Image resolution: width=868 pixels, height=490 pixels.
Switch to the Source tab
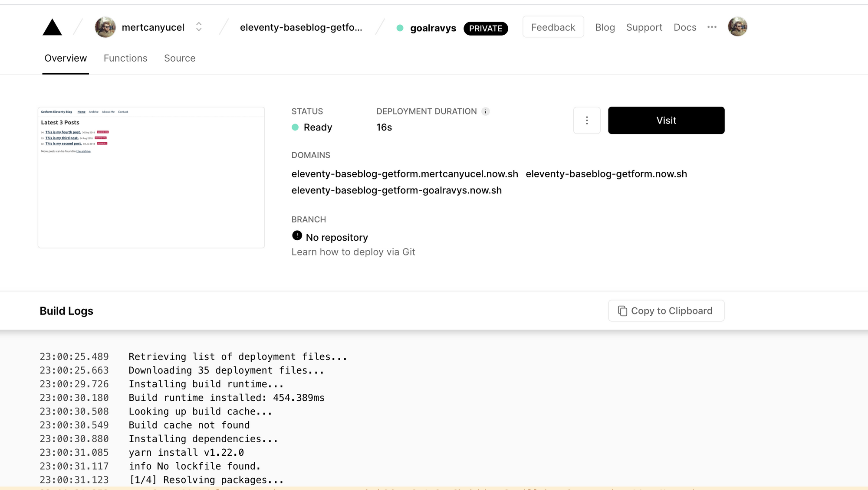[179, 59]
